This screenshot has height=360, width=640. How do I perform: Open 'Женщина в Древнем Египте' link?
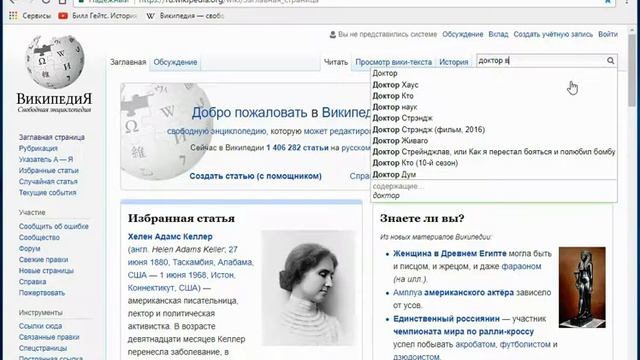(449, 253)
